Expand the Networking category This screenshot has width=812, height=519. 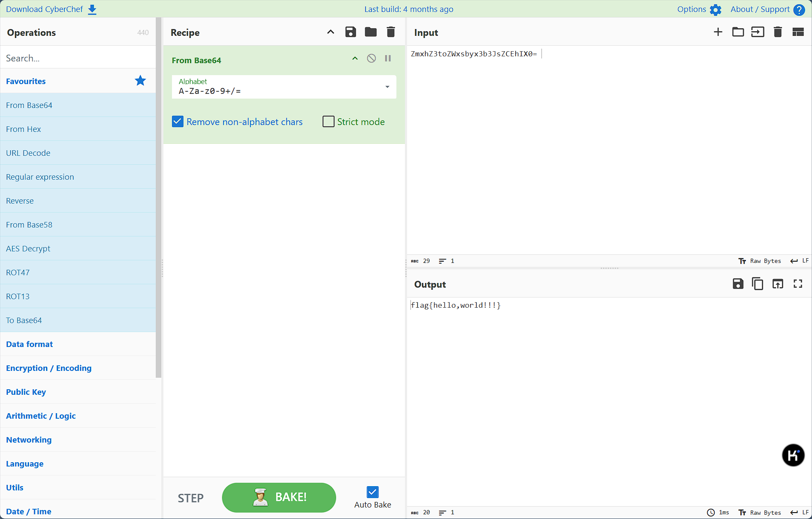point(78,440)
